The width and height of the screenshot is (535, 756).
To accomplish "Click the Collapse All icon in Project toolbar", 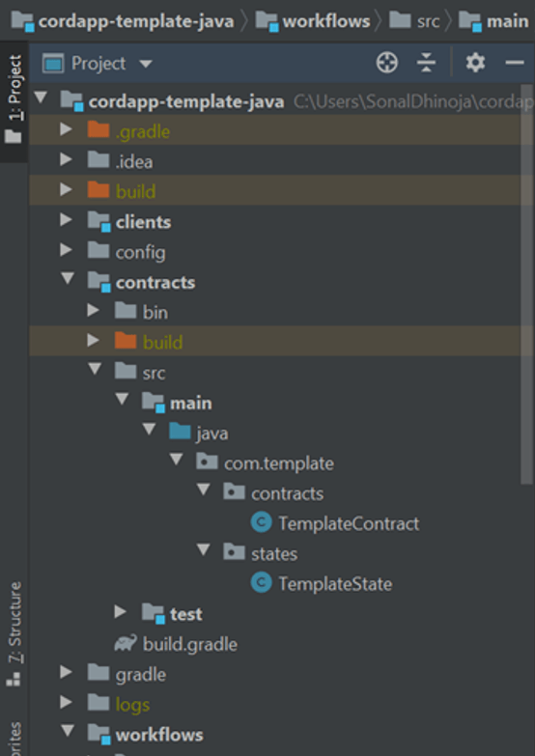I will [426, 63].
